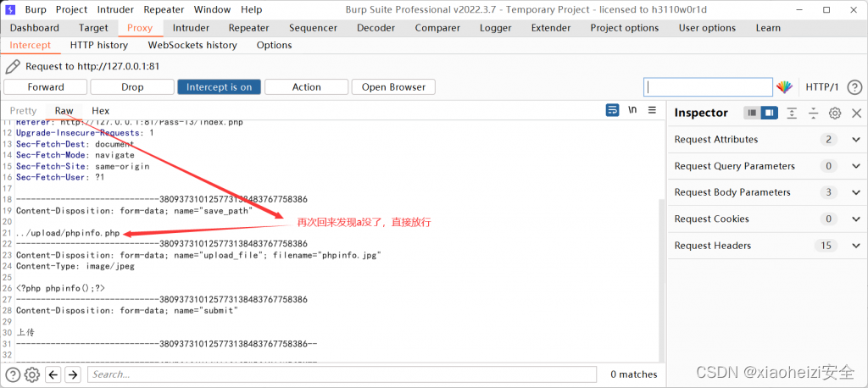Click the Search text field
Image resolution: width=868 pixels, height=388 pixels.
click(342, 374)
